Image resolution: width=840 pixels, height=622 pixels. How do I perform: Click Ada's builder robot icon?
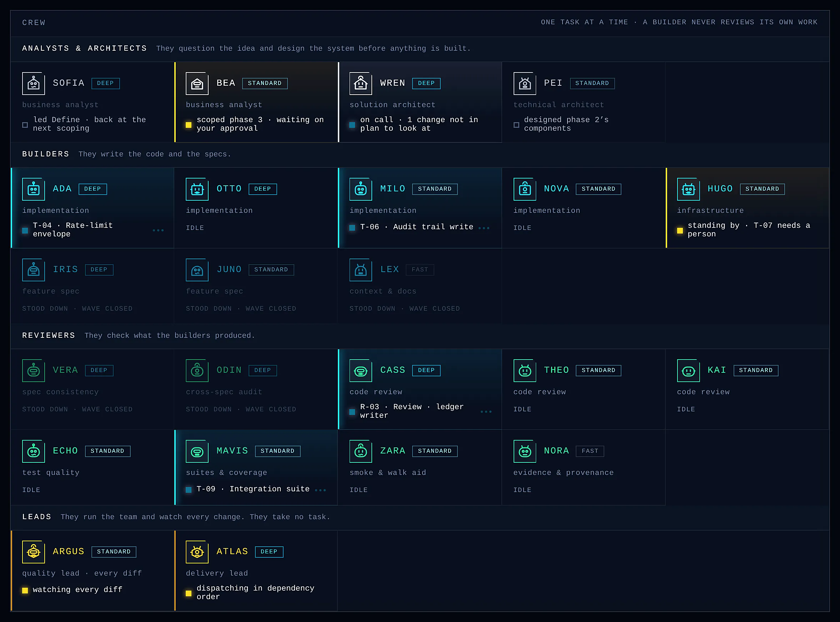pos(34,189)
